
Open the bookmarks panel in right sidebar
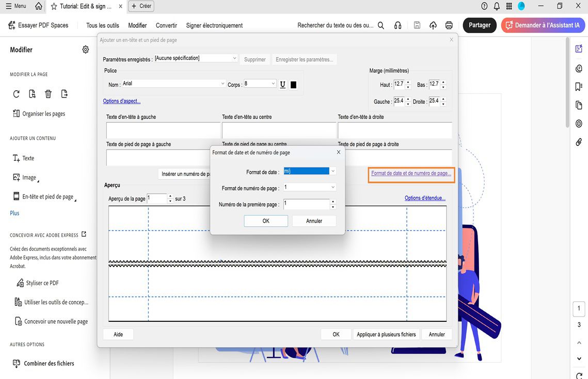[578, 87]
